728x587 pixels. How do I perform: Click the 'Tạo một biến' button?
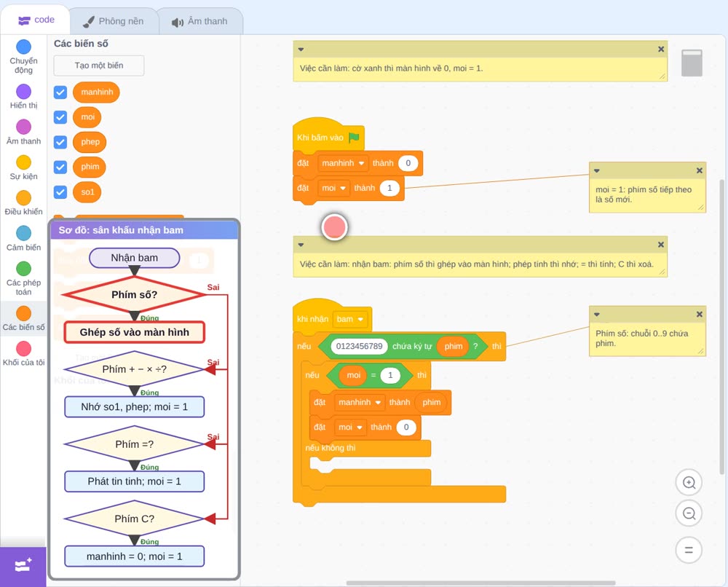click(99, 66)
